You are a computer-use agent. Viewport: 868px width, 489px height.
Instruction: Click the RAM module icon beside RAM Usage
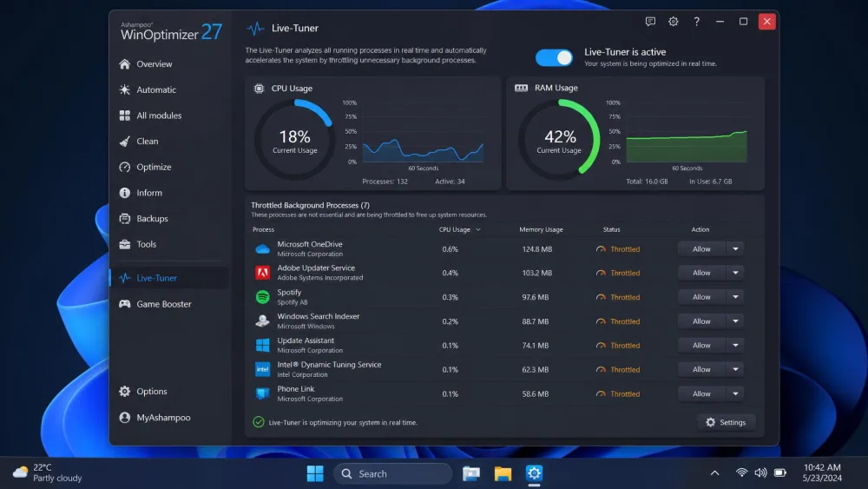tap(521, 88)
